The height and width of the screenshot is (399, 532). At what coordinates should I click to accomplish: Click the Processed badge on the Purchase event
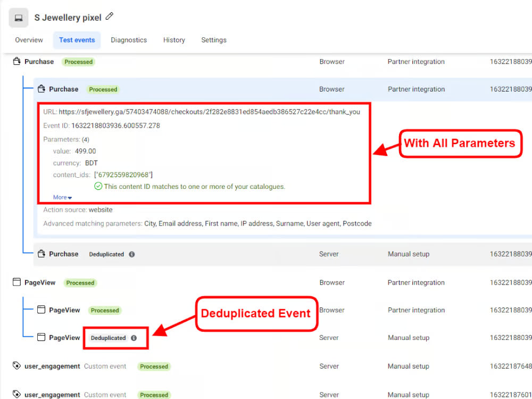pyautogui.click(x=78, y=62)
